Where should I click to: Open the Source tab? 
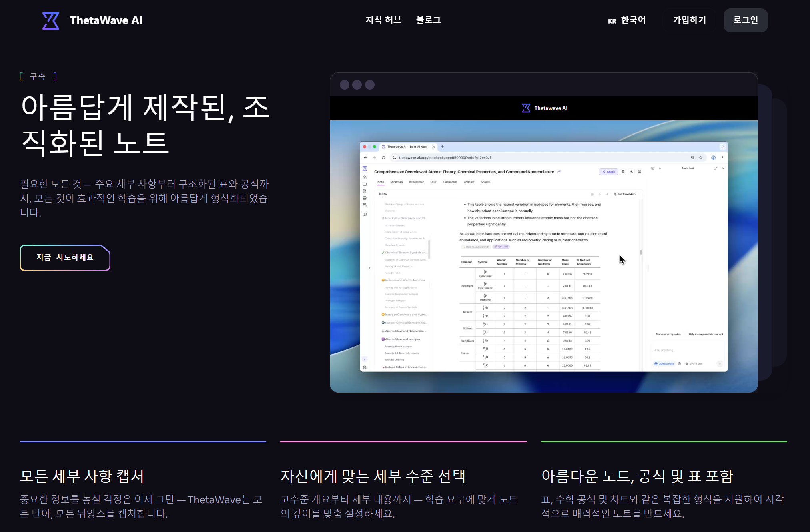(x=485, y=182)
